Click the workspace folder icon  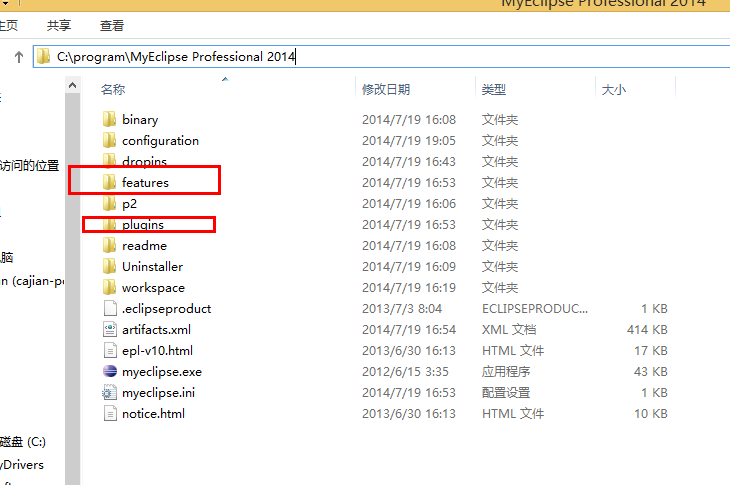pyautogui.click(x=109, y=287)
